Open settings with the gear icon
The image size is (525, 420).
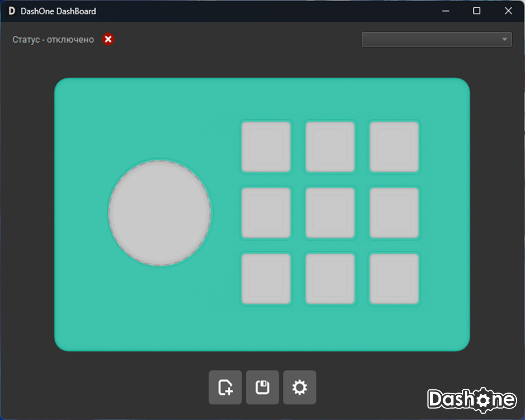(x=299, y=387)
